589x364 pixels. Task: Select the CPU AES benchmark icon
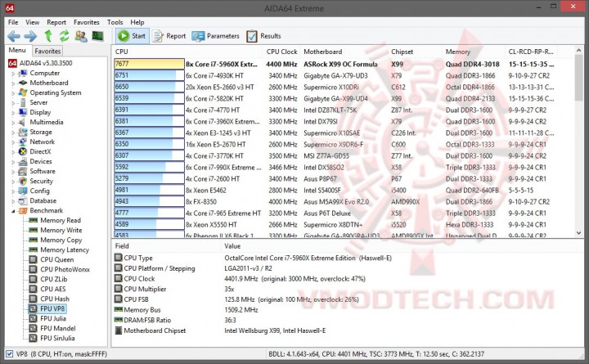point(34,289)
